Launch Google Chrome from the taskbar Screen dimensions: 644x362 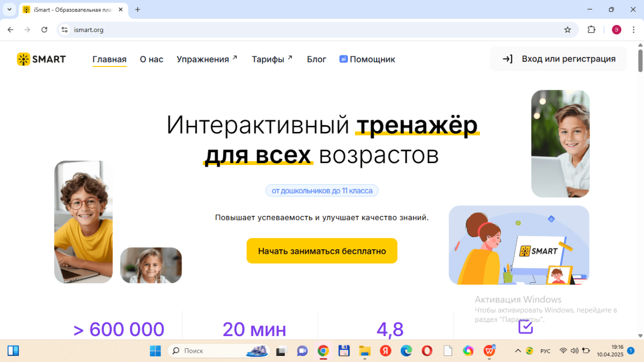coord(323,351)
